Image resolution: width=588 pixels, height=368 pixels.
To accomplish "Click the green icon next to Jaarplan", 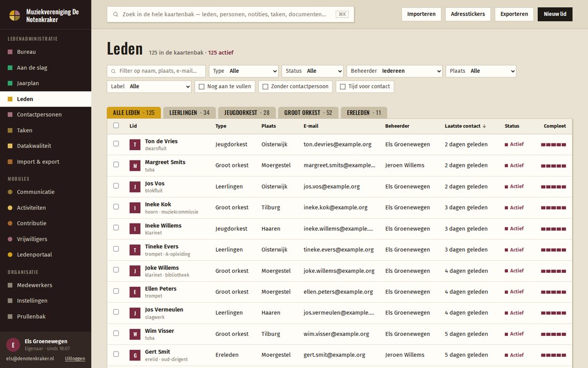I will 10,83.
